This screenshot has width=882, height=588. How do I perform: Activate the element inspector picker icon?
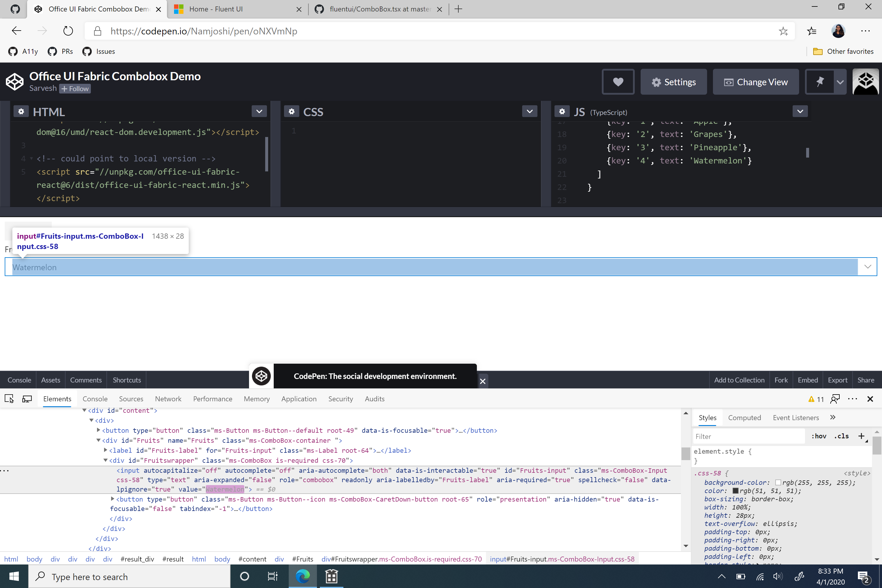pyautogui.click(x=9, y=399)
